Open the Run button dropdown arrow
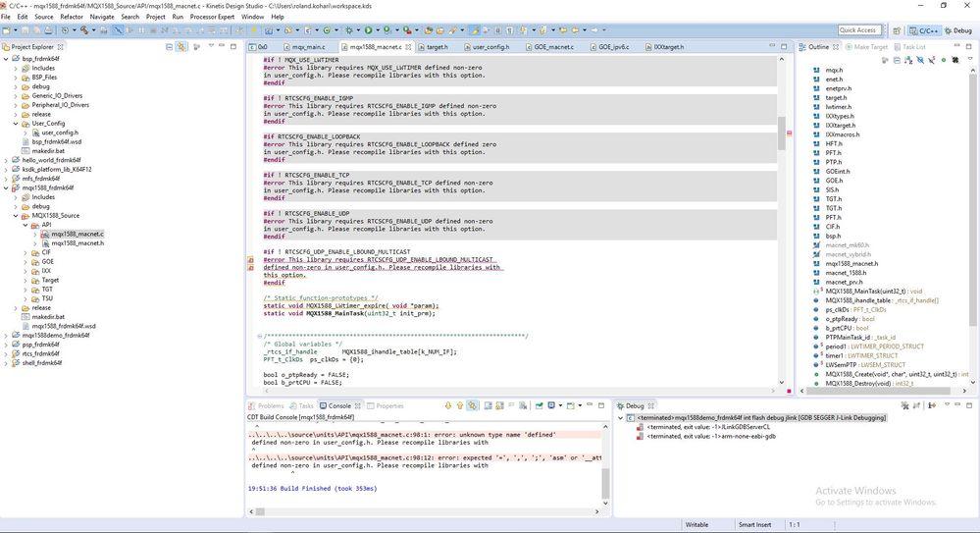 [x=378, y=30]
